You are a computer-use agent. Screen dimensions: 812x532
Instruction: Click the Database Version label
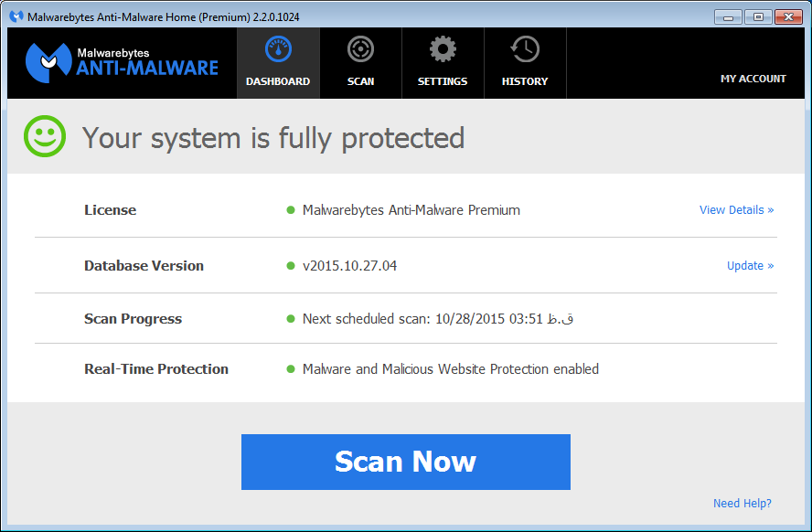pyautogui.click(x=144, y=265)
